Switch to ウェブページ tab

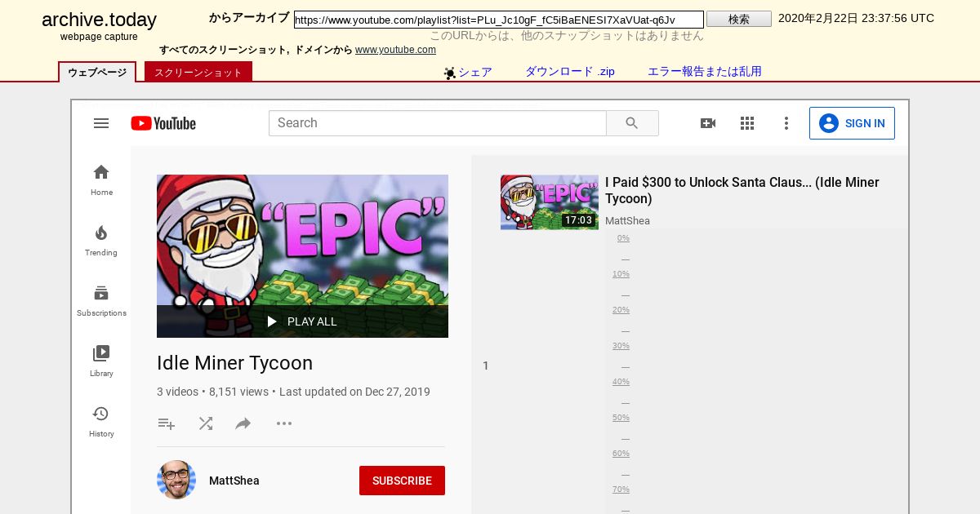[x=97, y=72]
